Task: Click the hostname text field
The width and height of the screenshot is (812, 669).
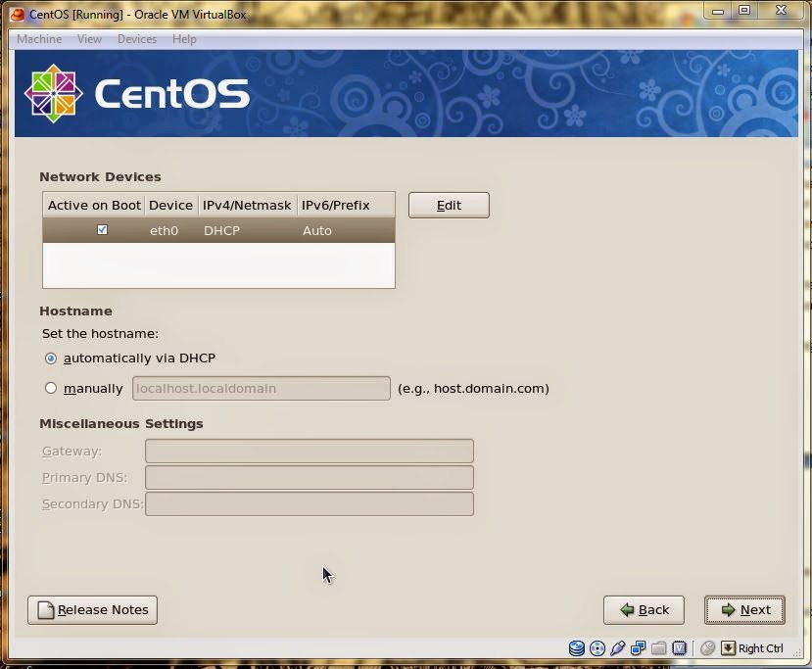Action: 262,388
